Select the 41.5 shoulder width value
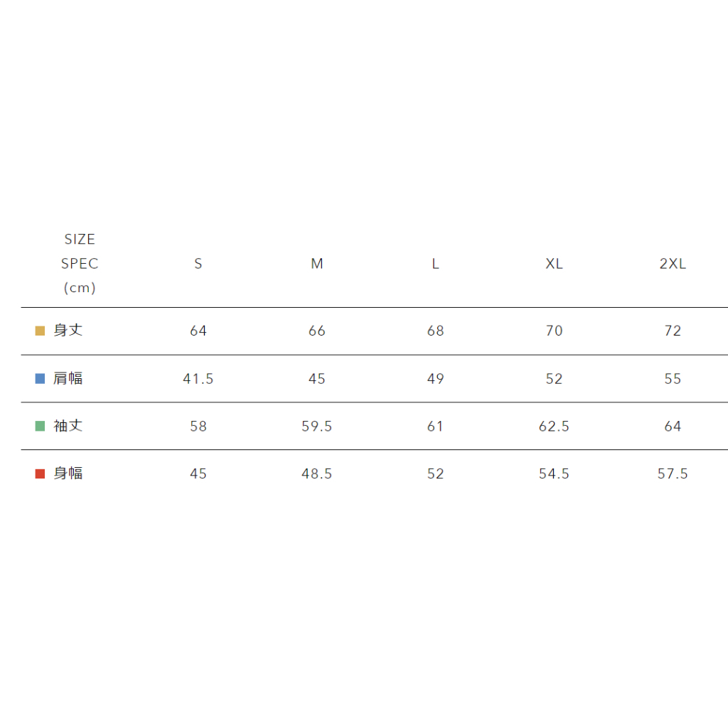Screen dimensions: 728x728 click(198, 379)
